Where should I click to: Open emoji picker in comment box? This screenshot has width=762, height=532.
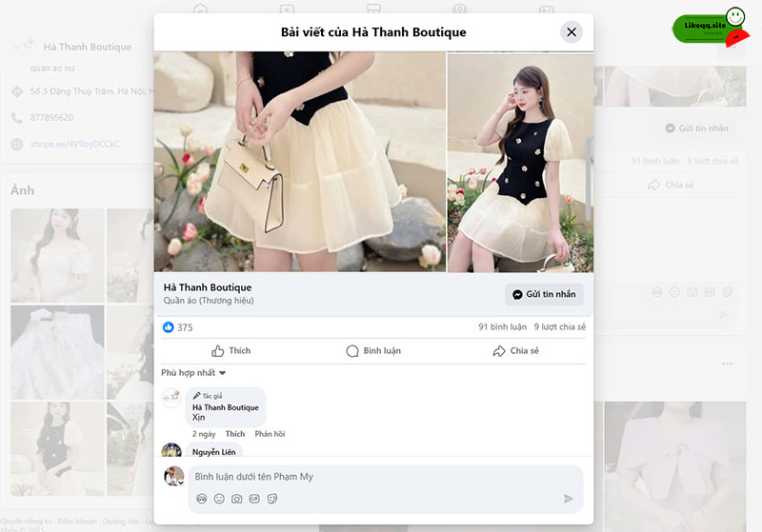click(x=219, y=499)
